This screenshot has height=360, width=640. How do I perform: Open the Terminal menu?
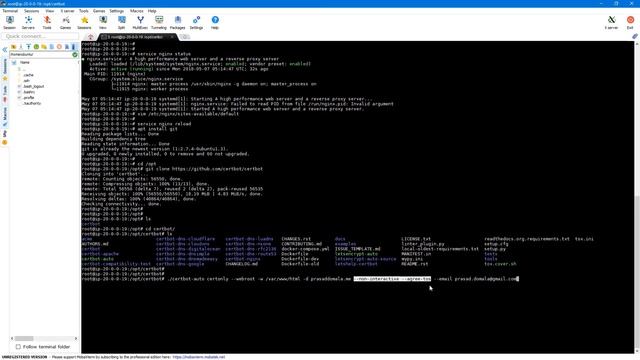(10, 11)
